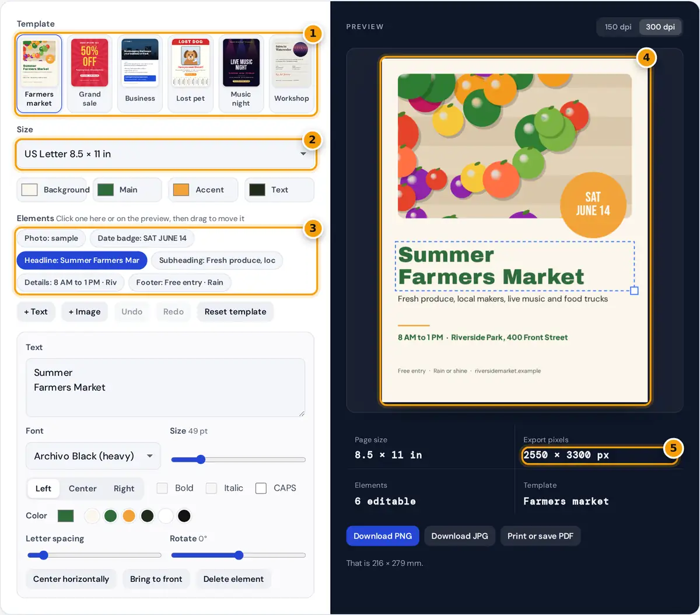Select the Subheading element chip
The width and height of the screenshot is (700, 615).
point(217,260)
